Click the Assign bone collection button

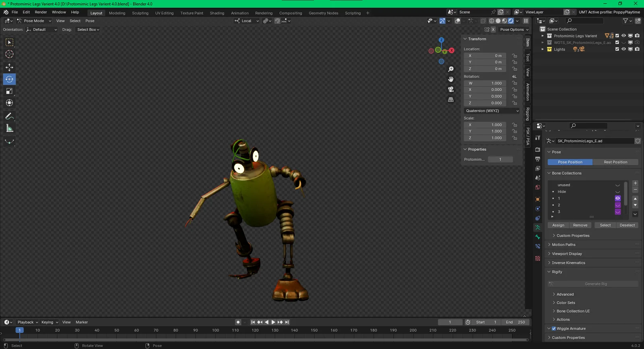click(558, 225)
